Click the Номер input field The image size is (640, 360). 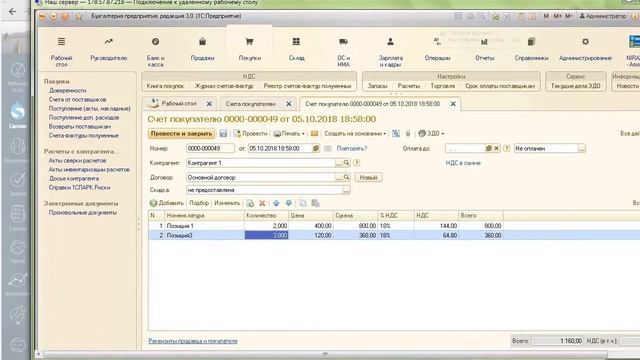click(x=210, y=149)
